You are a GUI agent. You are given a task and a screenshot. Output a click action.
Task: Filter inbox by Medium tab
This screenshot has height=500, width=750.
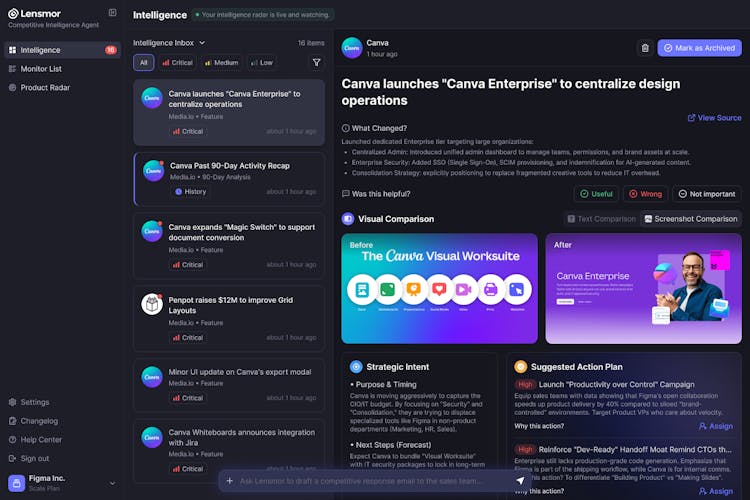[221, 62]
